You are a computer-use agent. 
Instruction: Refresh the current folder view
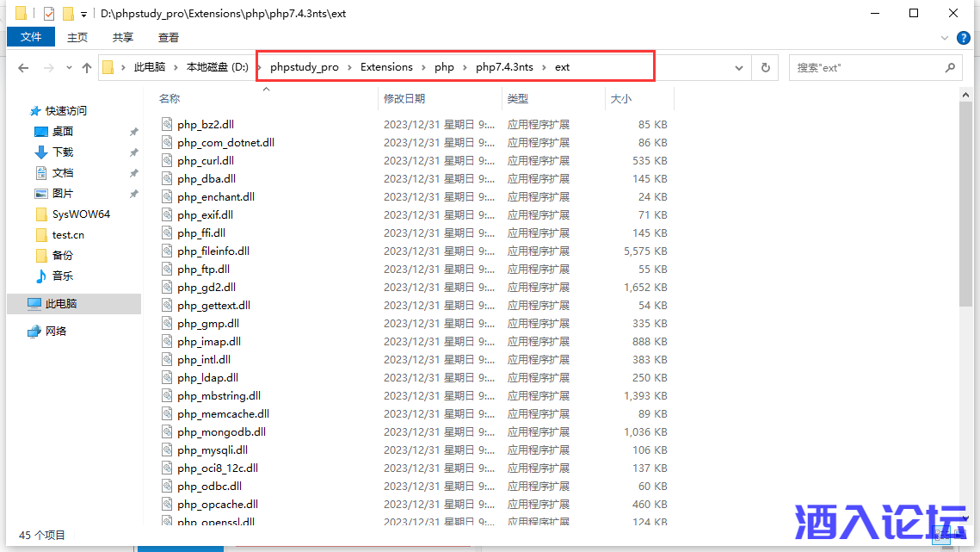coord(764,67)
